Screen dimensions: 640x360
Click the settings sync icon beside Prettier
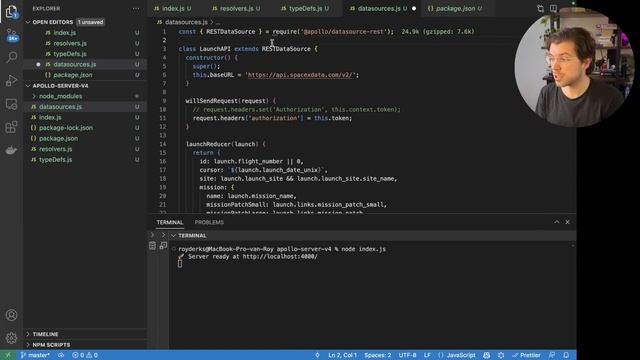click(x=501, y=355)
